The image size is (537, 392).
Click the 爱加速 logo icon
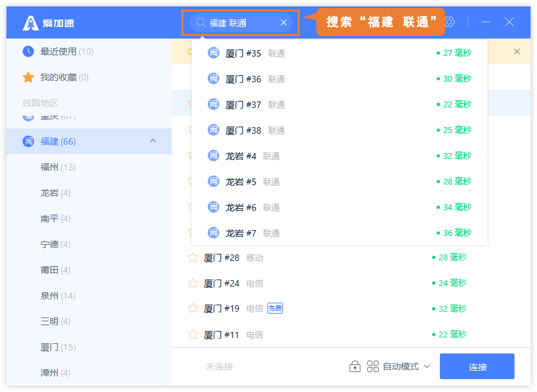(31, 22)
